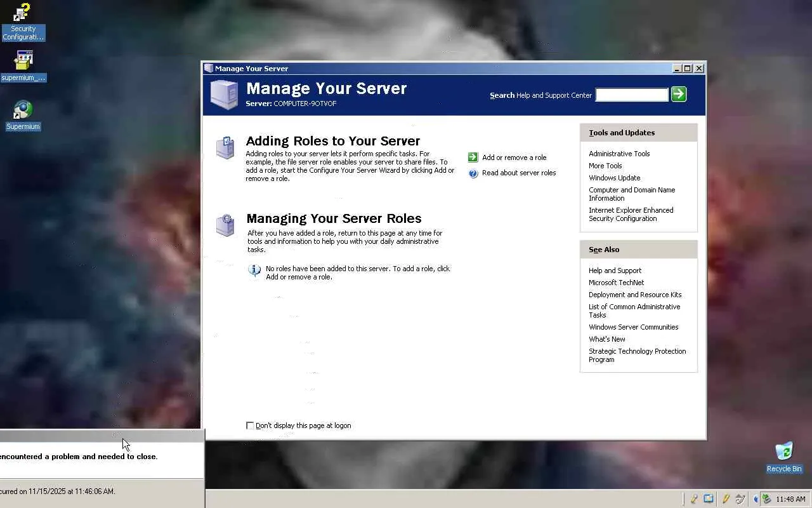Click the blue question mark icon beside Read about server roles
The image size is (812, 508).
pyautogui.click(x=473, y=173)
